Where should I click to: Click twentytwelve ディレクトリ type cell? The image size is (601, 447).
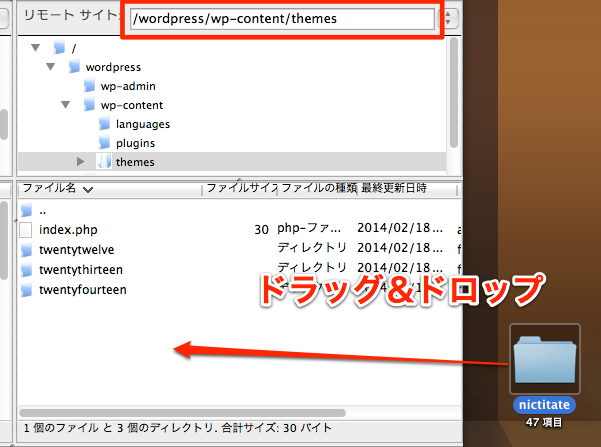[x=312, y=248]
